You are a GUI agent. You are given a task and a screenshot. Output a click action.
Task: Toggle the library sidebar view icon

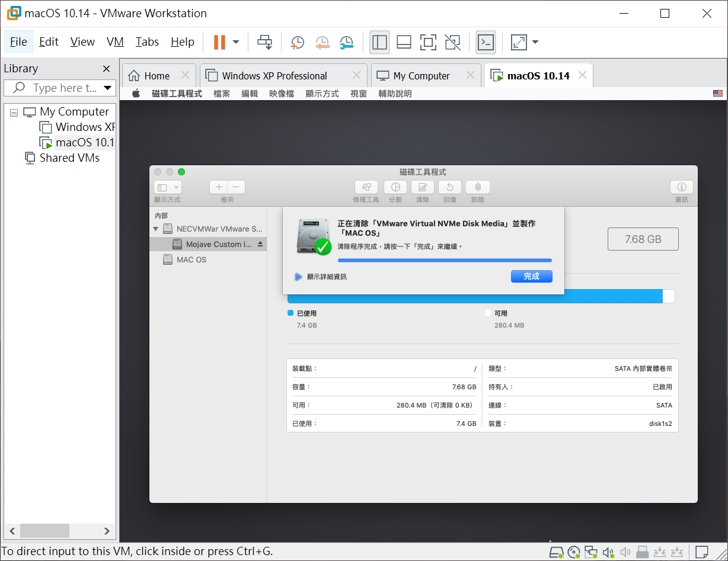(x=379, y=42)
